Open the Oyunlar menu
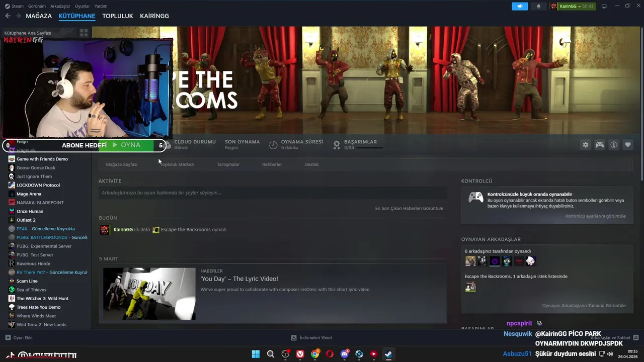This screenshot has width=644, height=362. point(82,6)
